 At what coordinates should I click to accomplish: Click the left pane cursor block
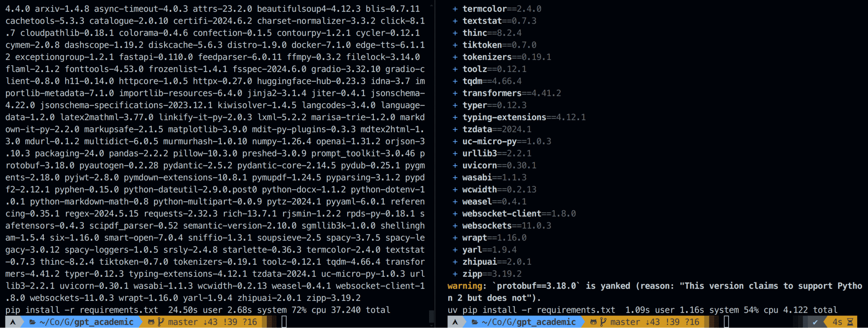pos(284,322)
